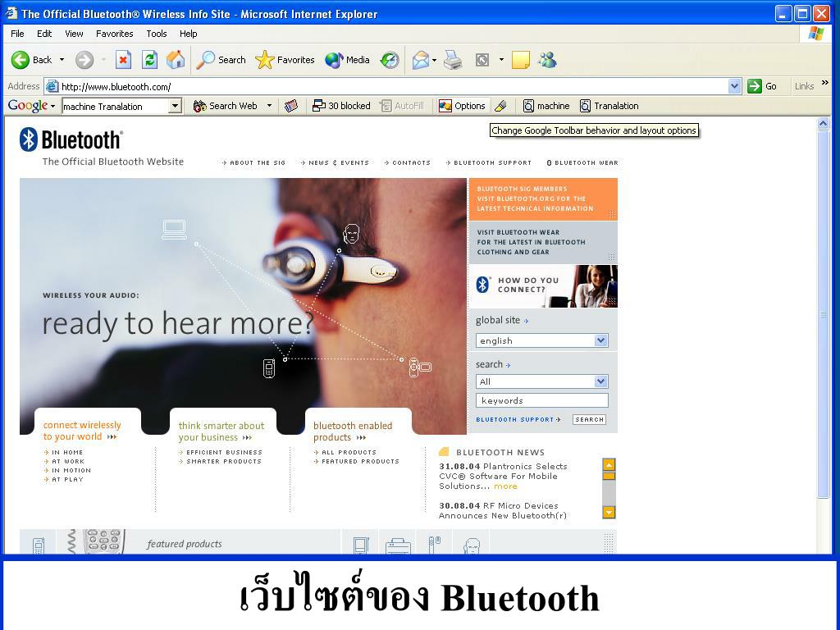Click the Google toolbar search box
The height and width of the screenshot is (630, 840).
116,106
